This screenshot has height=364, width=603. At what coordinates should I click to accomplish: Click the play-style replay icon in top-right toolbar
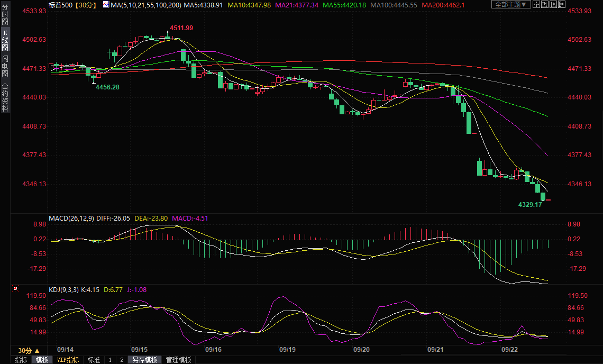coord(554,5)
